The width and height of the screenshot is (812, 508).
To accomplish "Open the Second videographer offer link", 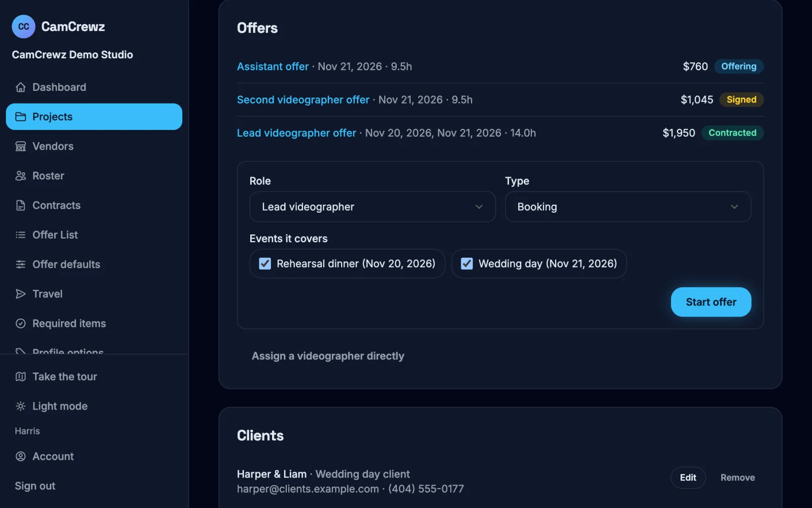I will pyautogui.click(x=303, y=99).
